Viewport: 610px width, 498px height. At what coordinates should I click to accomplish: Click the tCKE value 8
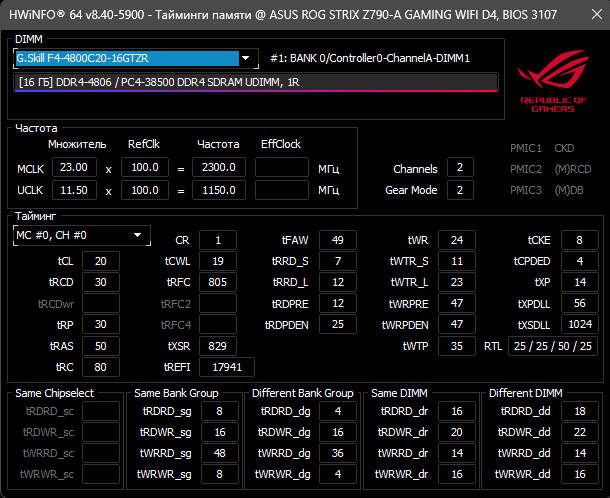(580, 240)
